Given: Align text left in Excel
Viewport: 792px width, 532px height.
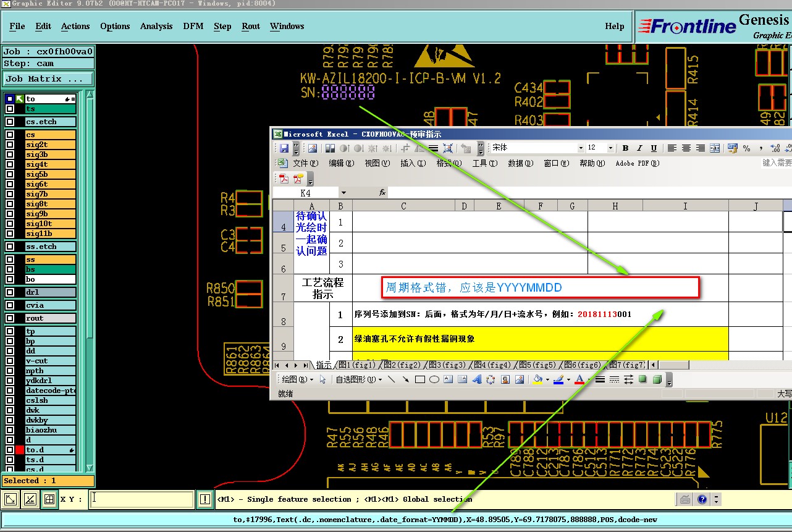Looking at the screenshot, I should (672, 148).
